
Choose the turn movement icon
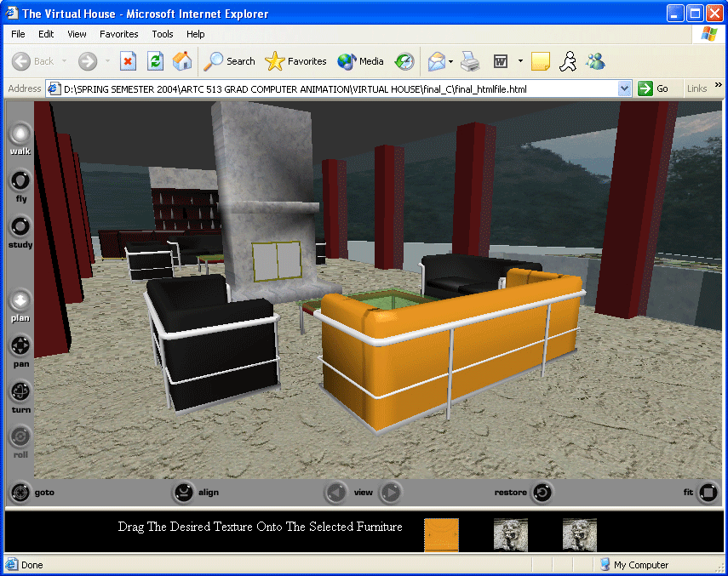(x=20, y=391)
